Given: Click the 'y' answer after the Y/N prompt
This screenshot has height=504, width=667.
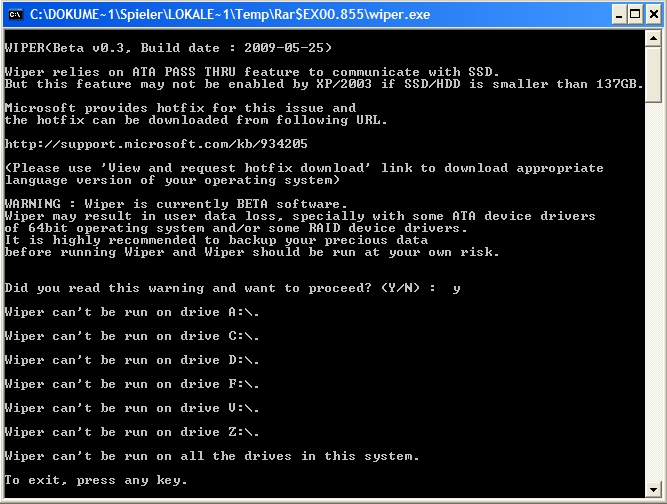Looking at the screenshot, I should (456, 289).
